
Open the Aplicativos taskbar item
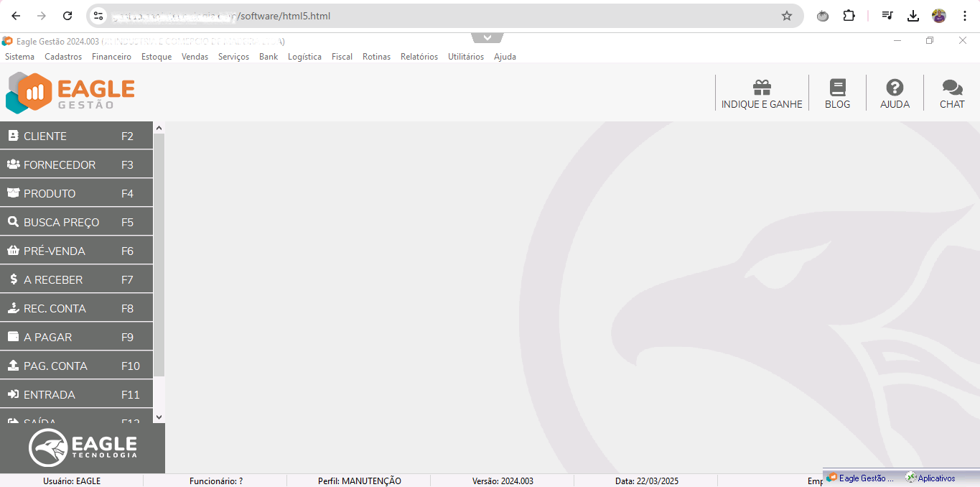click(931, 478)
